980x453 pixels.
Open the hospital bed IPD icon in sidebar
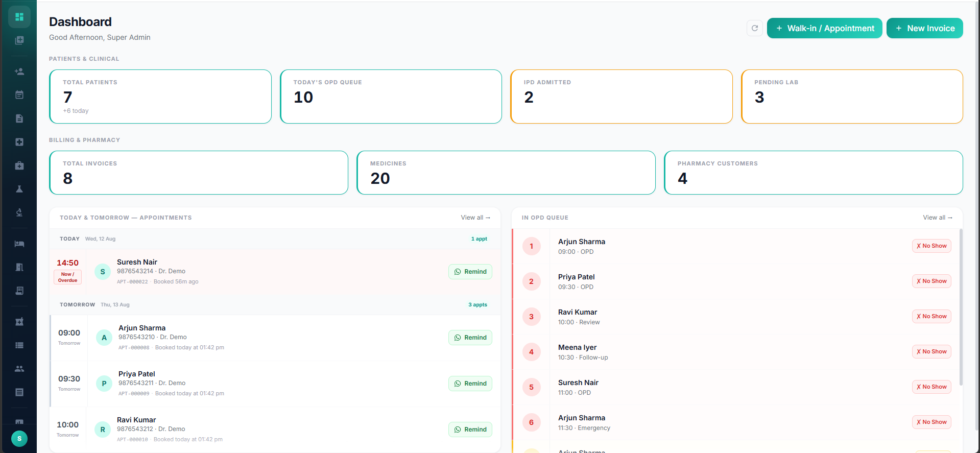[x=19, y=244]
